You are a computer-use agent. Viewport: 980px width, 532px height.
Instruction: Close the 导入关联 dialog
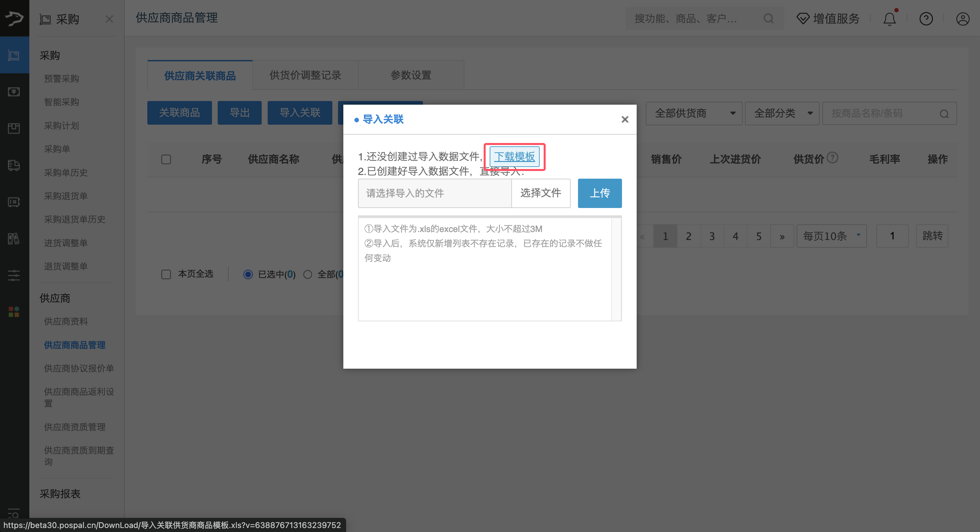(x=625, y=119)
